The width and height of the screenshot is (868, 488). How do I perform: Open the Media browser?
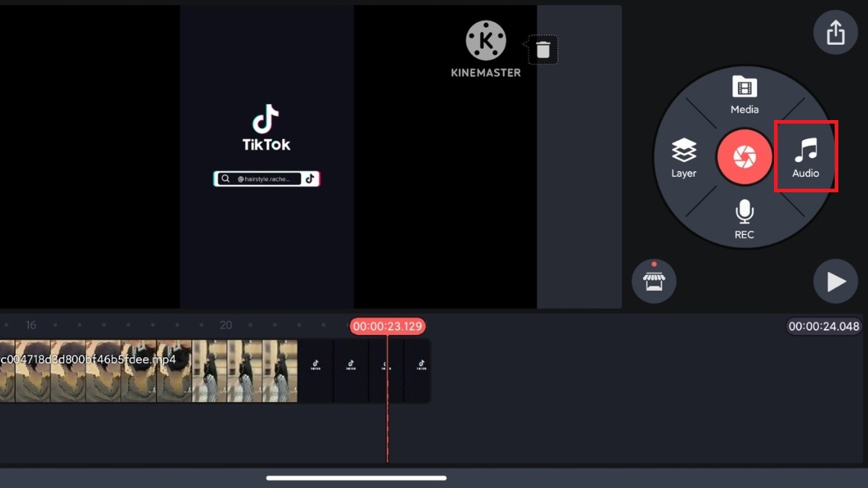(744, 95)
